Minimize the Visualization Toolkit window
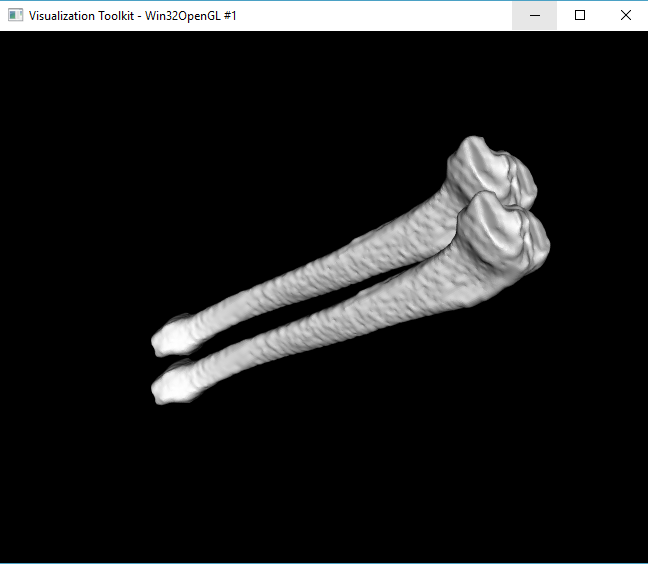 534,16
